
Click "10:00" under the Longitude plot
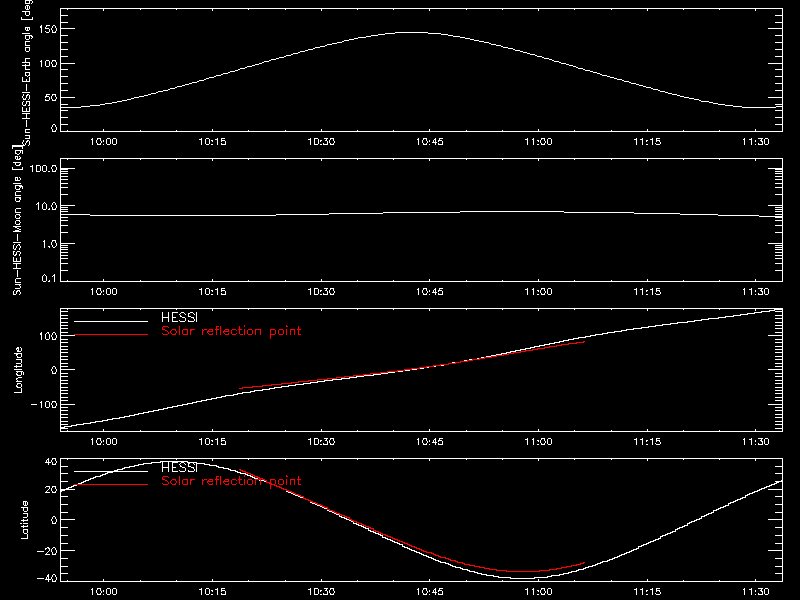[x=104, y=442]
